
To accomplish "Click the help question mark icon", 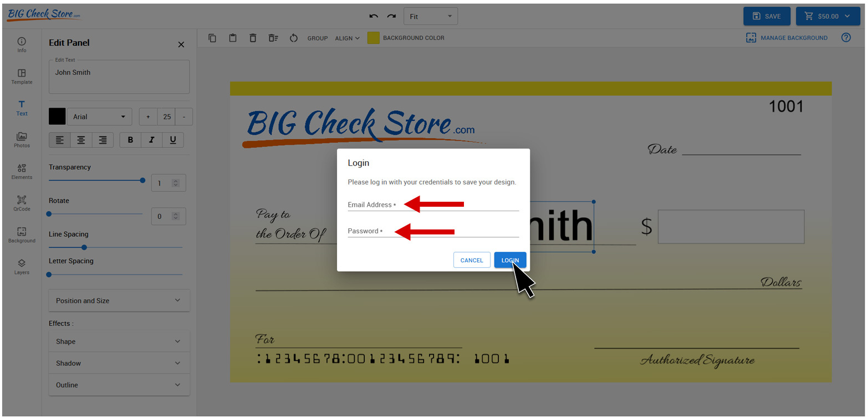I will pos(846,38).
